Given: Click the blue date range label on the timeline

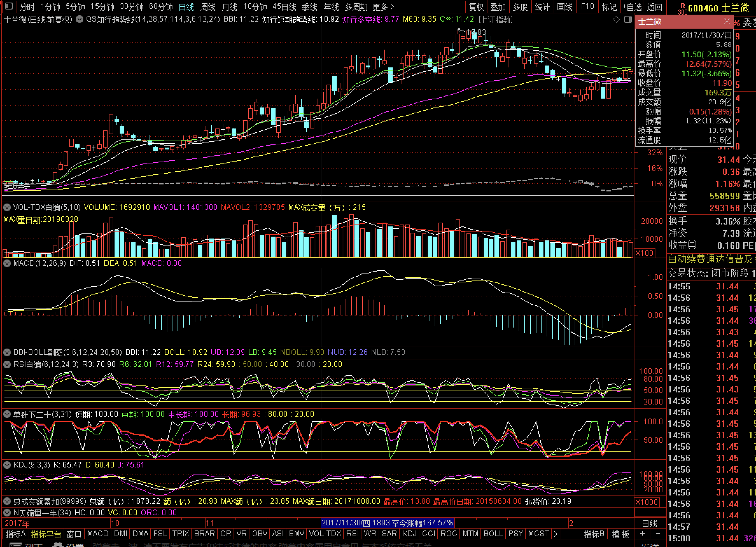Looking at the screenshot, I should coord(387,523).
